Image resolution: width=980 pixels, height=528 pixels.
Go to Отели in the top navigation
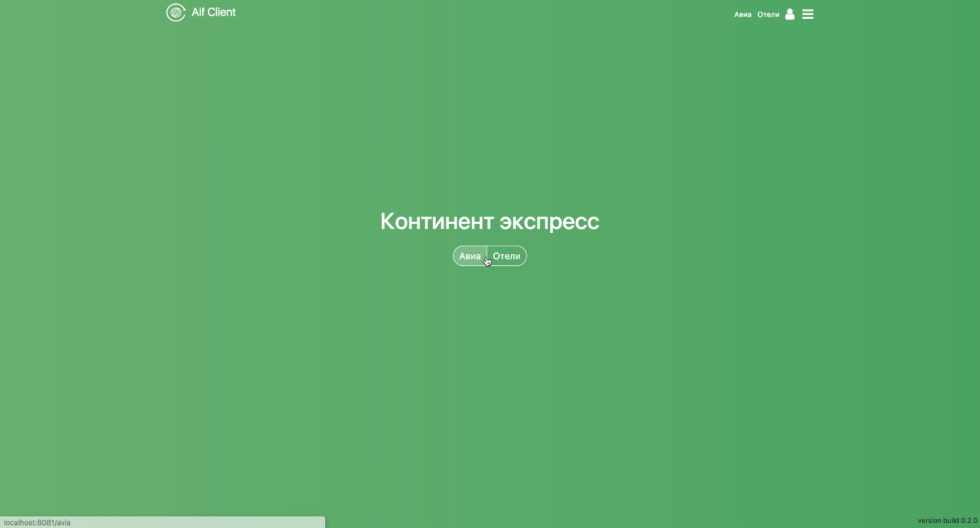tap(768, 14)
